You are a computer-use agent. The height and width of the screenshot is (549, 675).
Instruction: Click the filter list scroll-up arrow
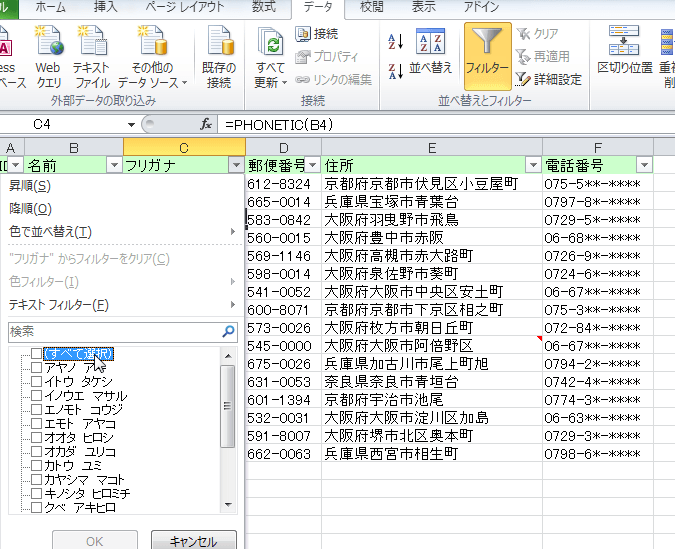point(228,356)
